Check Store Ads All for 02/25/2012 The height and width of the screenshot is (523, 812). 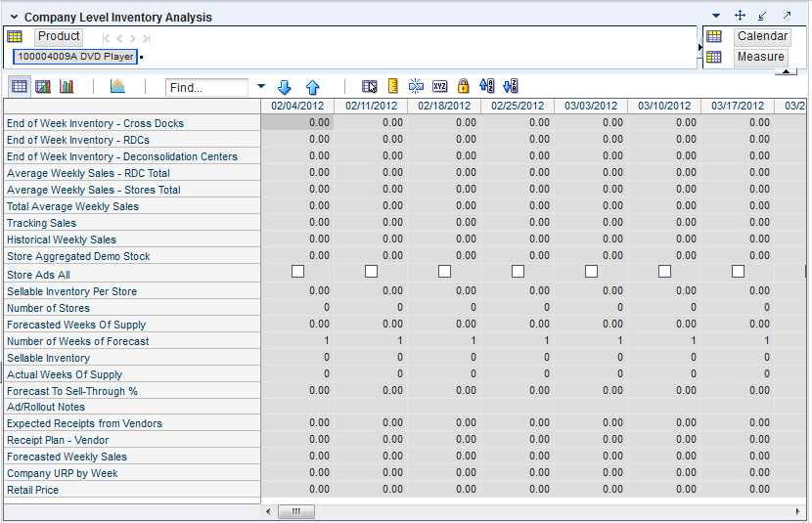[x=518, y=272]
